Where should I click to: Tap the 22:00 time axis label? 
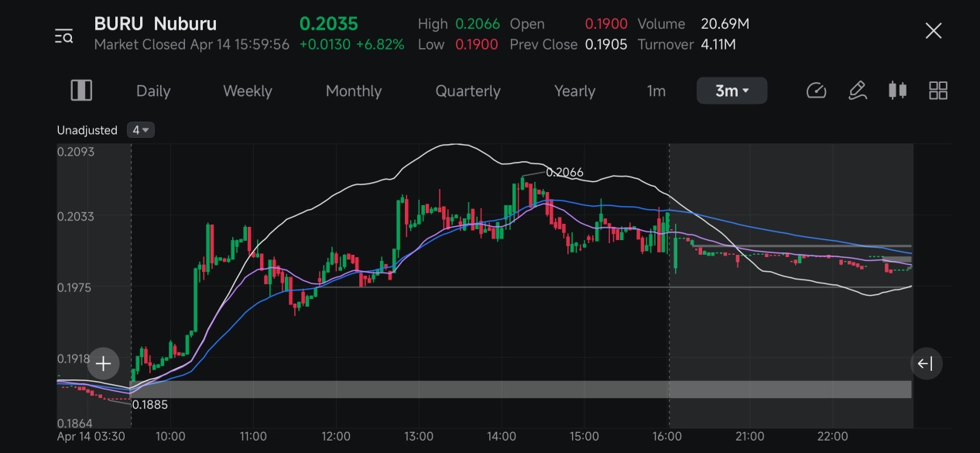point(833,437)
